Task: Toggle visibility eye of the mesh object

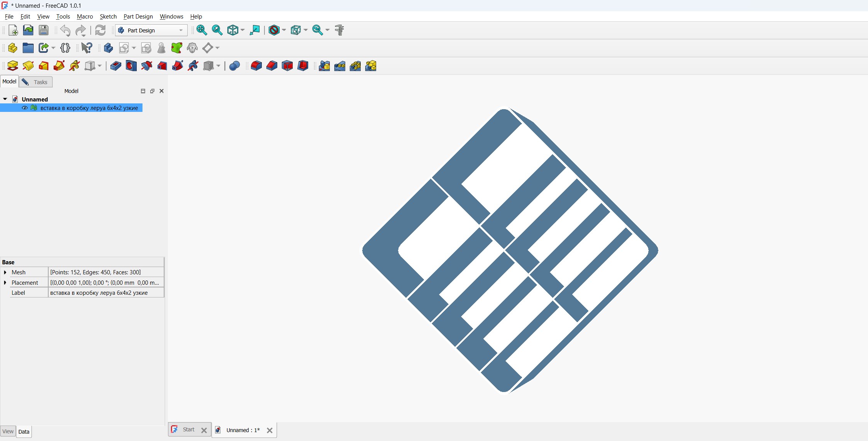Action: [25, 108]
